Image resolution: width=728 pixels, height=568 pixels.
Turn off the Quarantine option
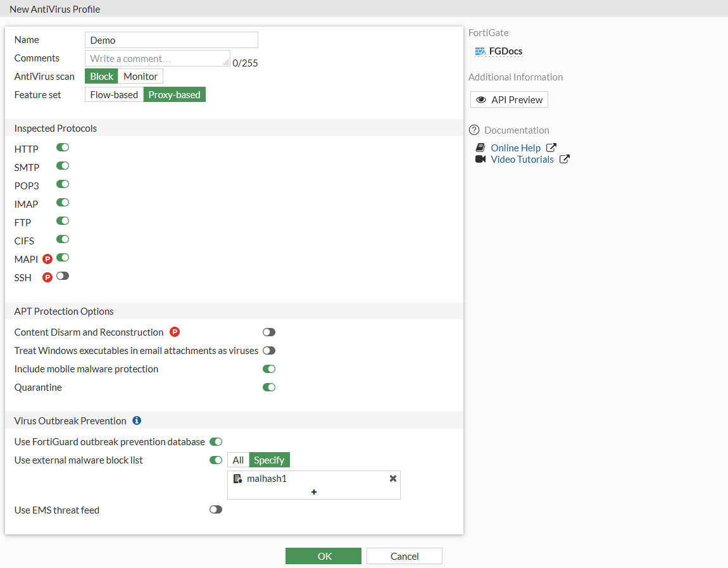tap(269, 387)
